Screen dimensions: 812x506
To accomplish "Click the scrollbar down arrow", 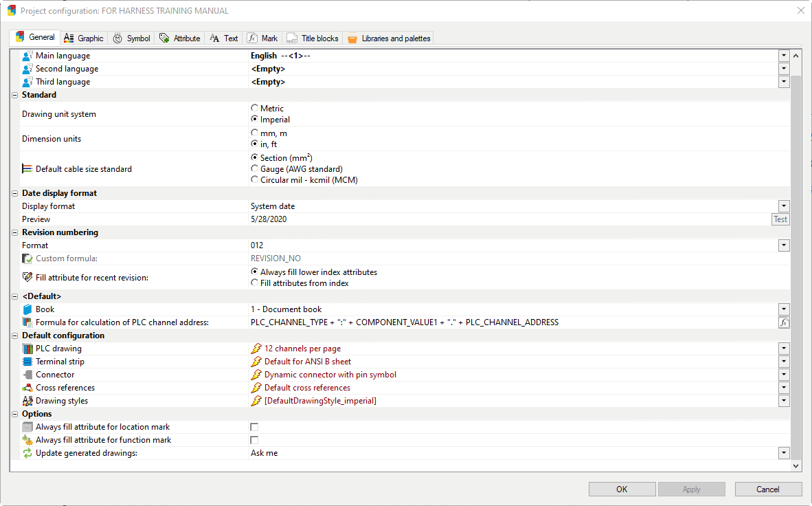I will (796, 465).
